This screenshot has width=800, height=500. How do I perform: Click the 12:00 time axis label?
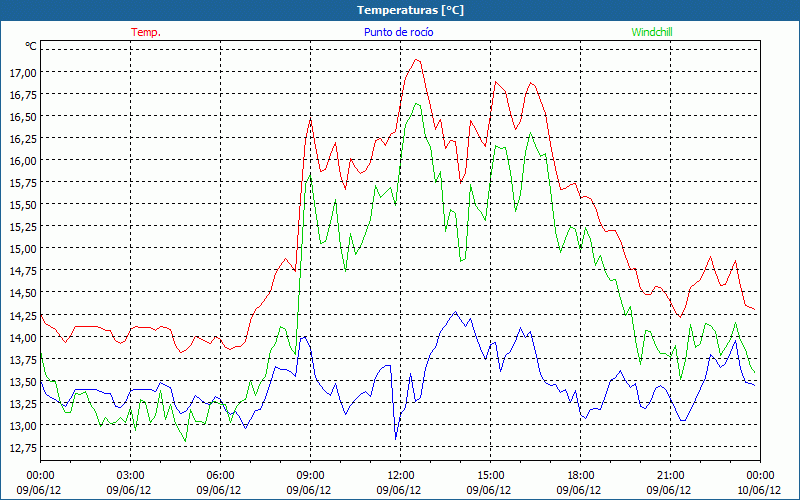coord(401,475)
